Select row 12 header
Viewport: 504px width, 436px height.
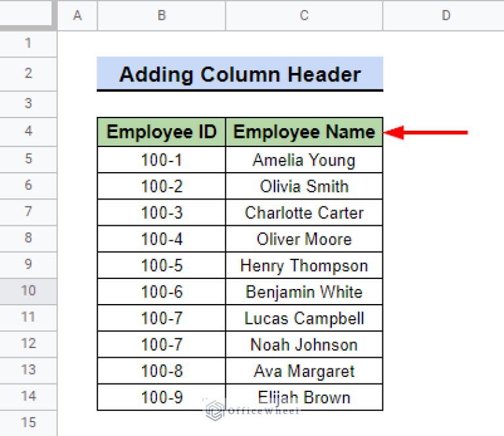pyautogui.click(x=28, y=344)
